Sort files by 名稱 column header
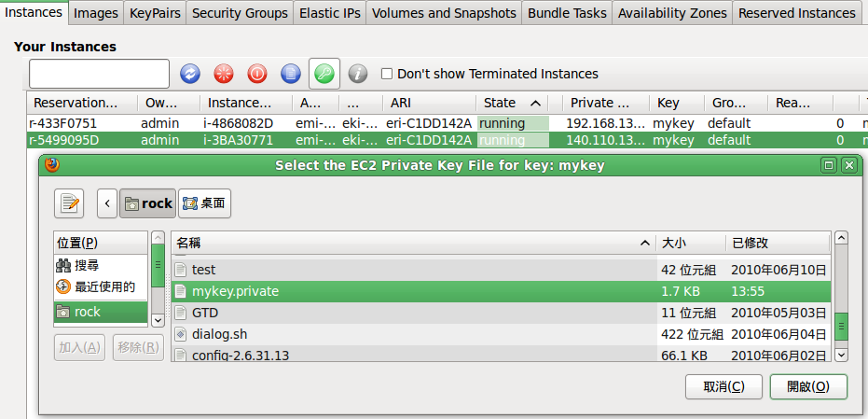Screen dimensions: 868x419 [x=414, y=243]
